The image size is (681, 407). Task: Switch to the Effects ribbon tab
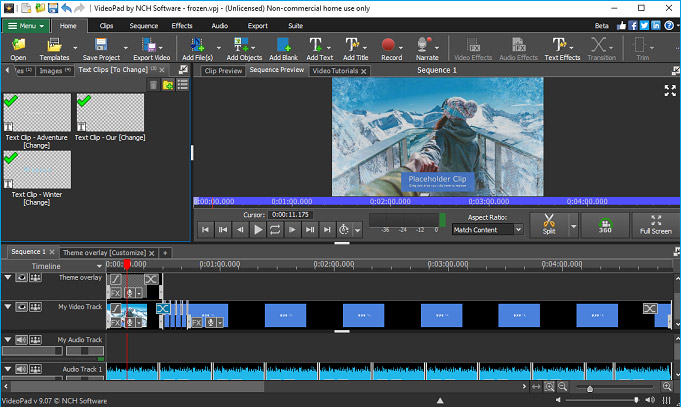(182, 26)
